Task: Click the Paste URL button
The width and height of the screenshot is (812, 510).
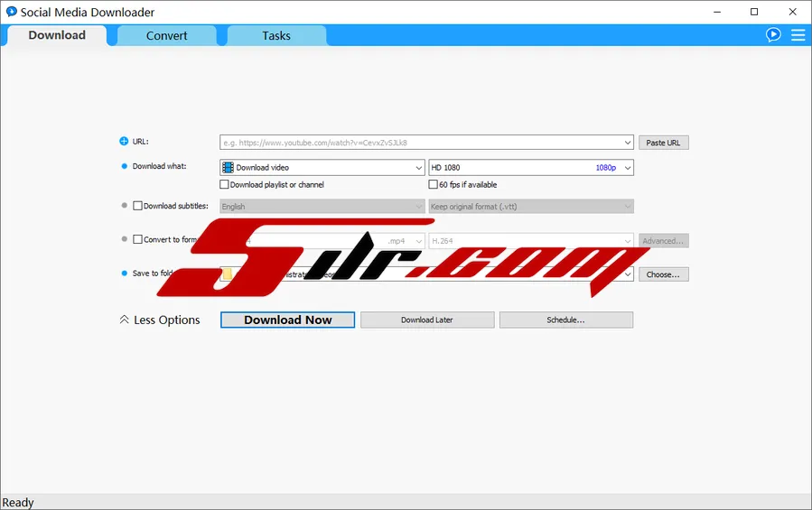Action: tap(663, 143)
